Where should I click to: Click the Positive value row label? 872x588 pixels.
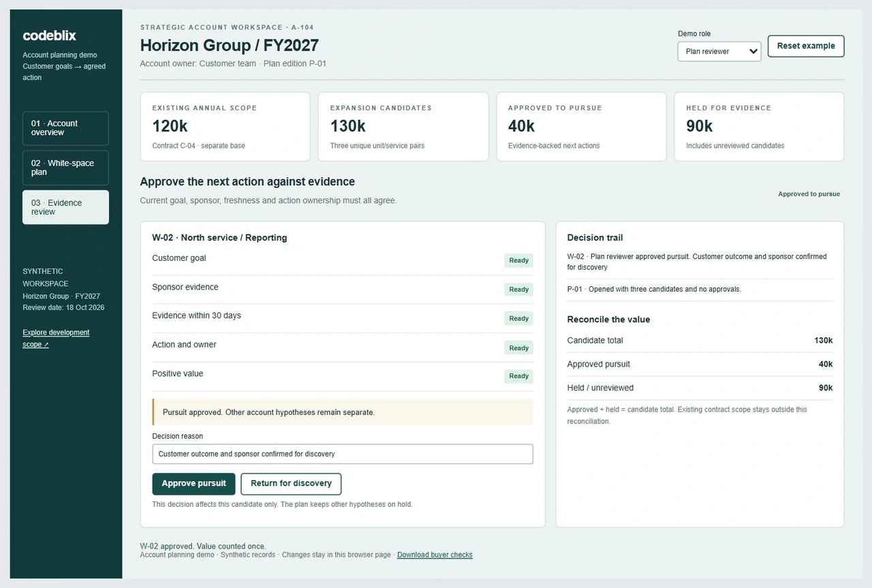(177, 374)
